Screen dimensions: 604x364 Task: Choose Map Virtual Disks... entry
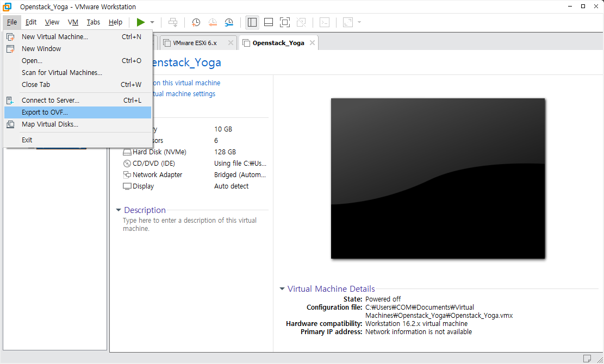[x=77, y=124]
